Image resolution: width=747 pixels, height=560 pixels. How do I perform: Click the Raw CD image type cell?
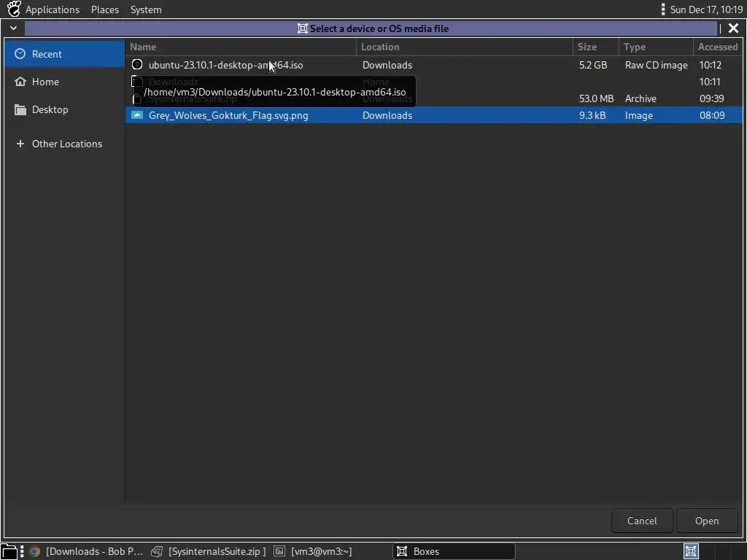pos(657,65)
